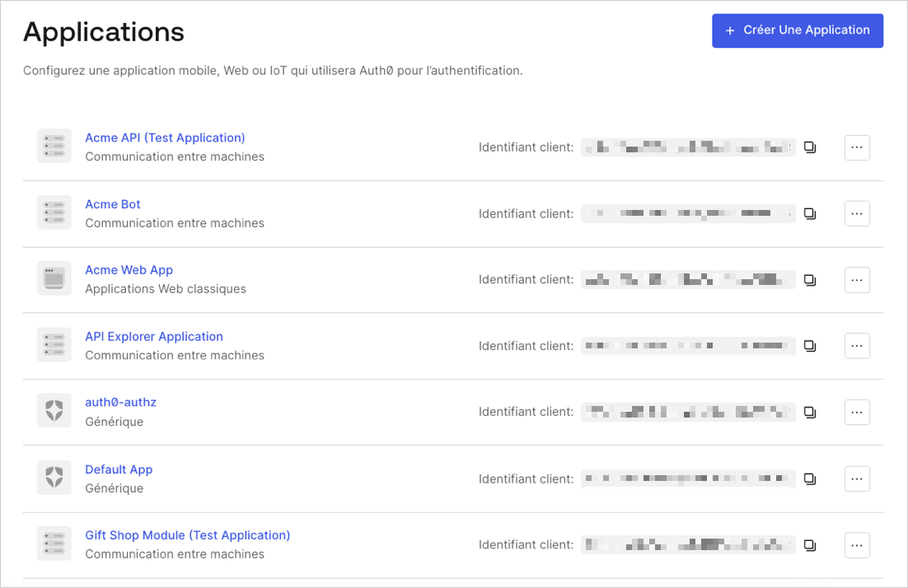Click the machine-to-machine icon beside Acme API
Screen dimensions: 908x588
point(54,146)
